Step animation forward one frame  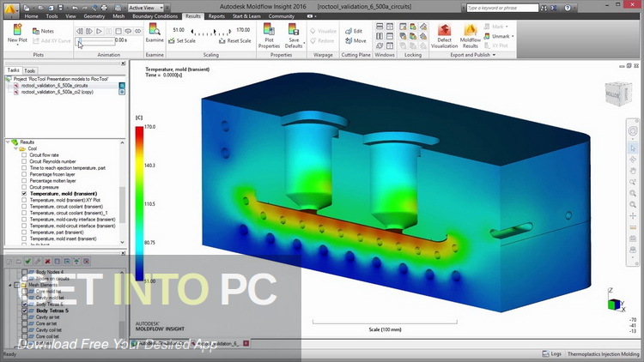[x=89, y=31]
